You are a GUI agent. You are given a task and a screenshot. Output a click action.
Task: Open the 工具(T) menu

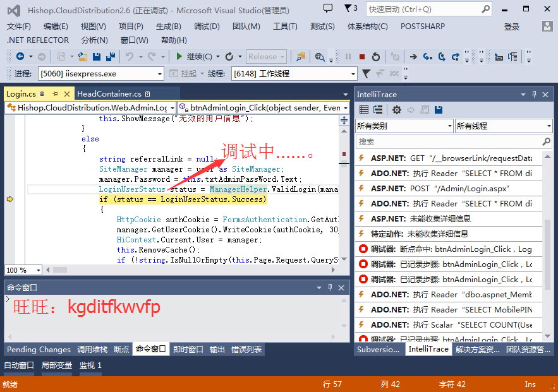click(285, 27)
